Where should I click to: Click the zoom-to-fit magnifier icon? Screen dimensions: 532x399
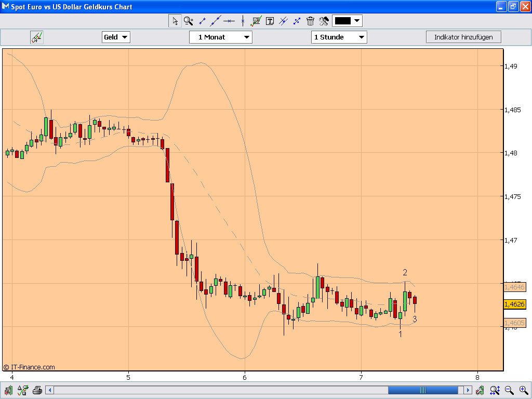(495, 390)
